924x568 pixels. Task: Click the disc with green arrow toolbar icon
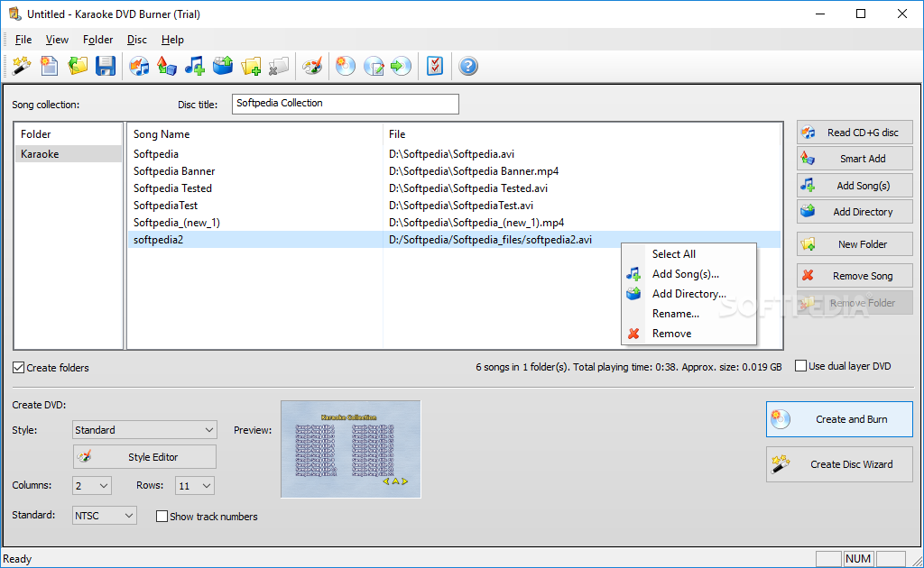point(402,66)
